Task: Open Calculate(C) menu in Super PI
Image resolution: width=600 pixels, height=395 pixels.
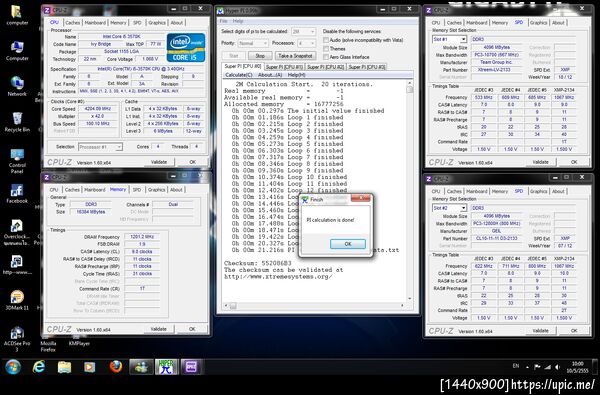Action: point(238,75)
